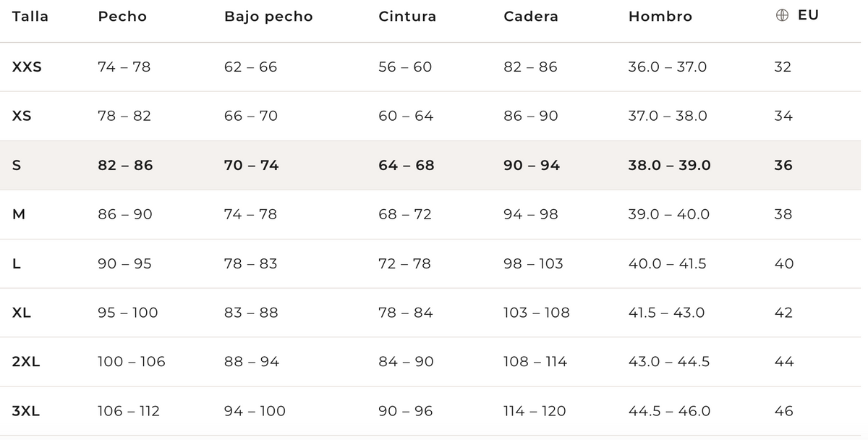Pick the L size row label
This screenshot has width=868, height=440.
[17, 263]
